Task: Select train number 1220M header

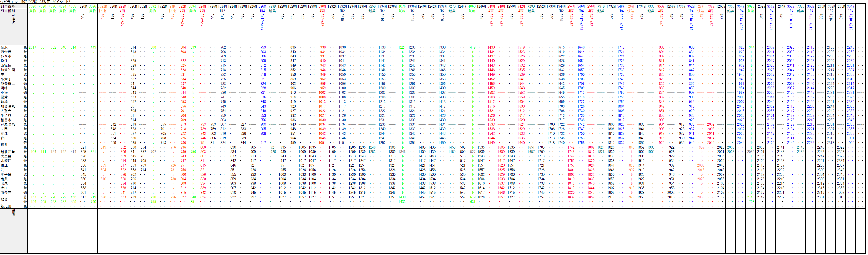Action: (x=82, y=6)
